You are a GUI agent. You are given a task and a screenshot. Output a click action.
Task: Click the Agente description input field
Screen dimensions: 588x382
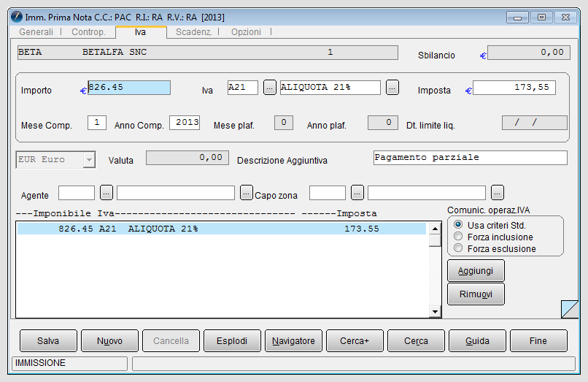(176, 193)
